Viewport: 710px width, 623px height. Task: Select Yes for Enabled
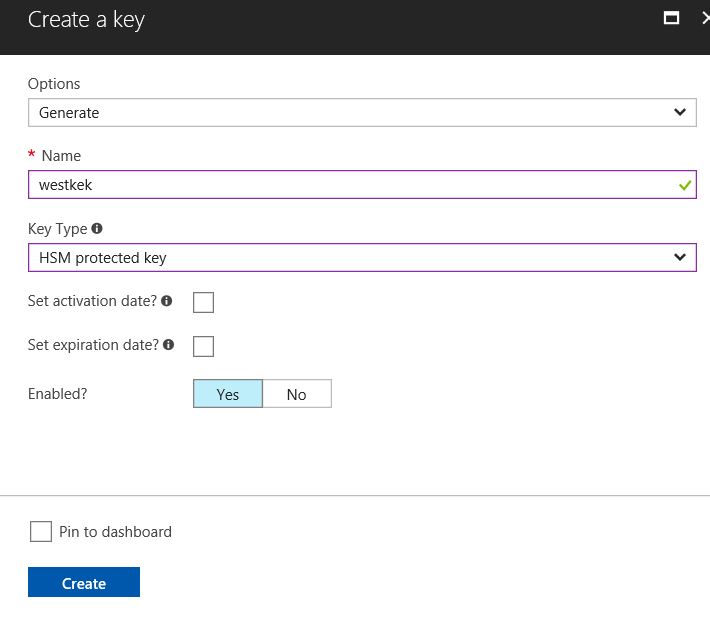click(228, 393)
